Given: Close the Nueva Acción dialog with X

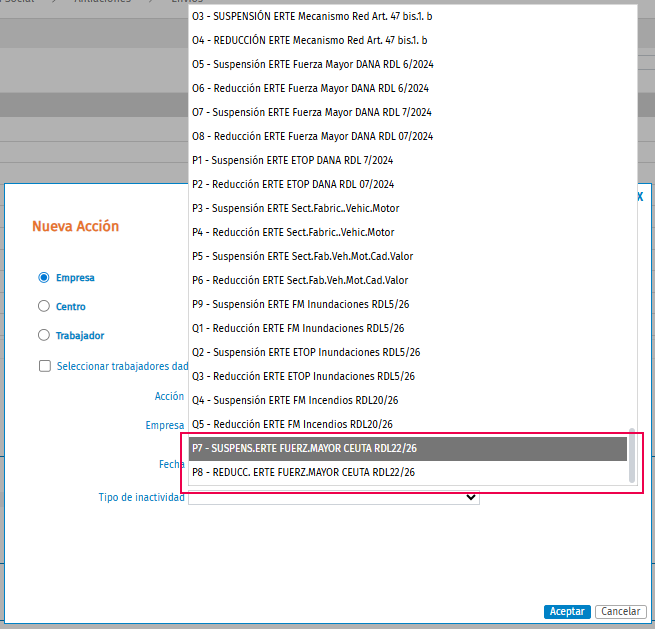Looking at the screenshot, I should pyautogui.click(x=641, y=197).
